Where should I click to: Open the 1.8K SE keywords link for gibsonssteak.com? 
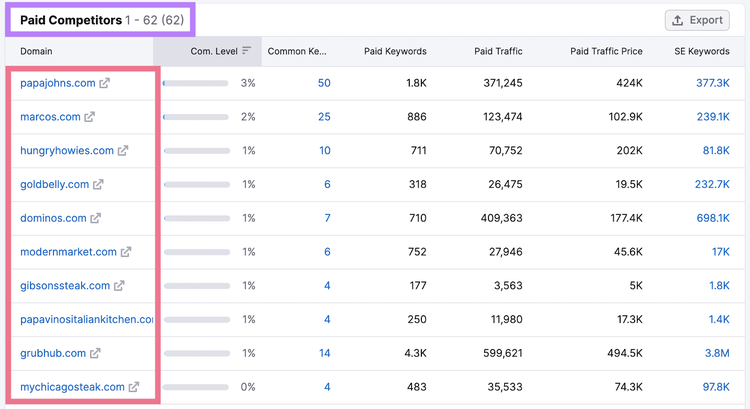click(x=719, y=286)
